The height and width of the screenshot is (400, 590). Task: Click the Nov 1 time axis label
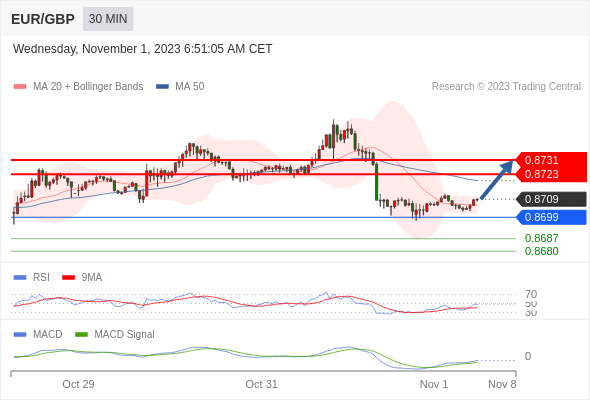[x=433, y=384]
